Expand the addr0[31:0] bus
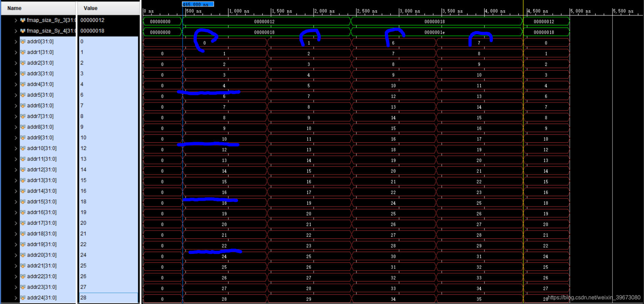Image resolution: width=644 pixels, height=304 pixels. (x=16, y=42)
